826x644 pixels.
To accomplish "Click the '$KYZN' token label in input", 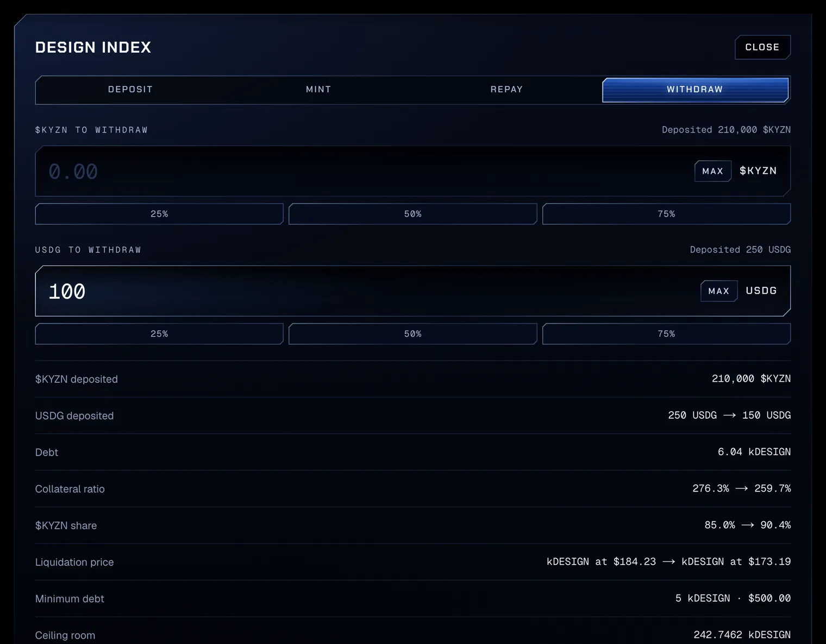I will click(758, 171).
